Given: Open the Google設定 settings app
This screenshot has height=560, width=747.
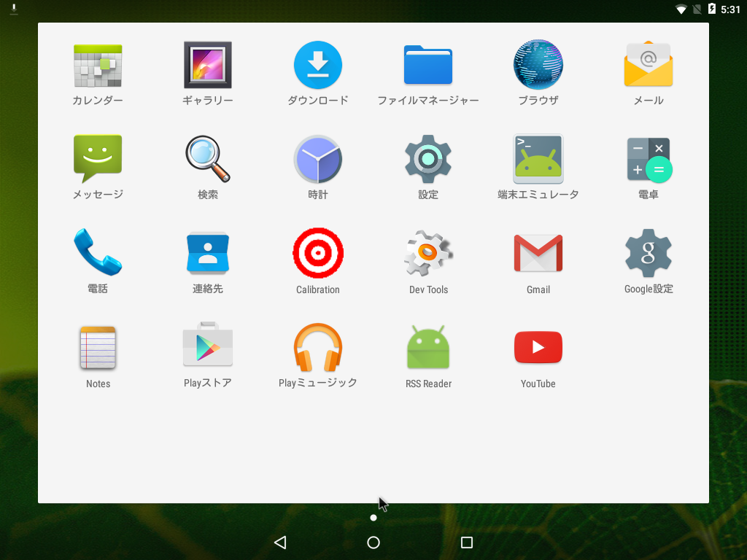Looking at the screenshot, I should tap(649, 253).
